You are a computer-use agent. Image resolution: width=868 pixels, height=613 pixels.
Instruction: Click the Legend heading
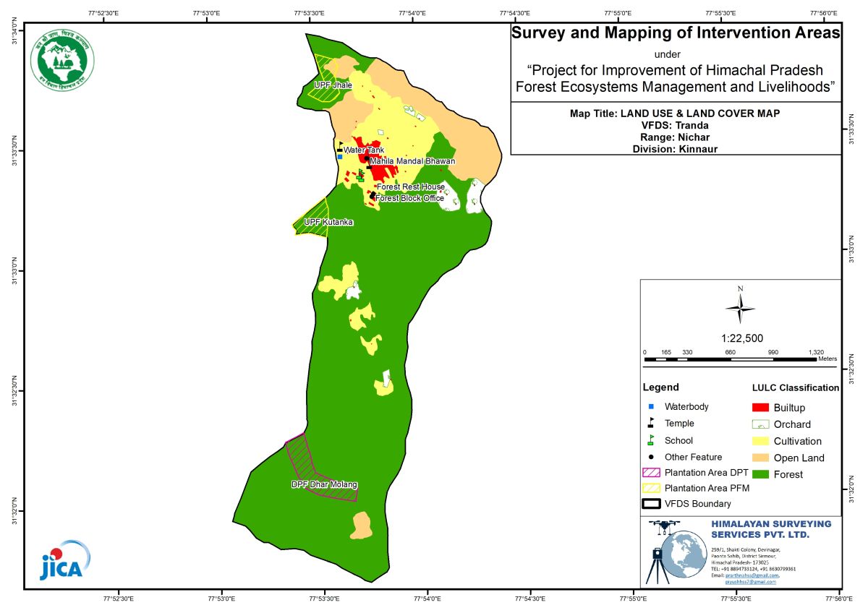coord(660,387)
